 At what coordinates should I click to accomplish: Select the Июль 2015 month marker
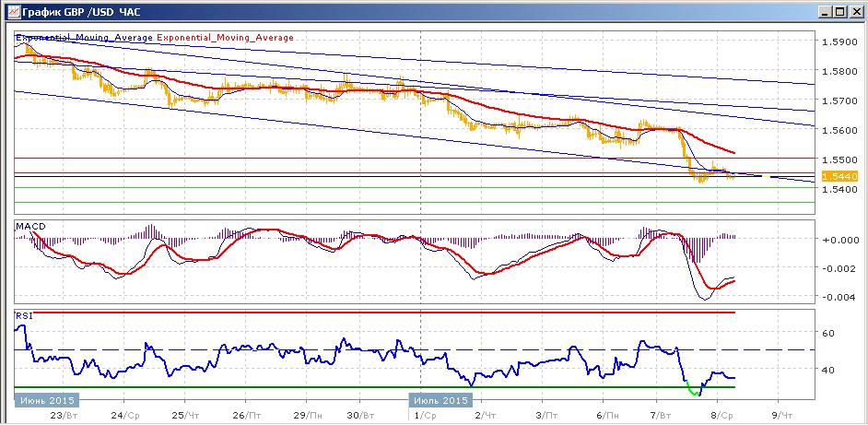click(x=440, y=399)
